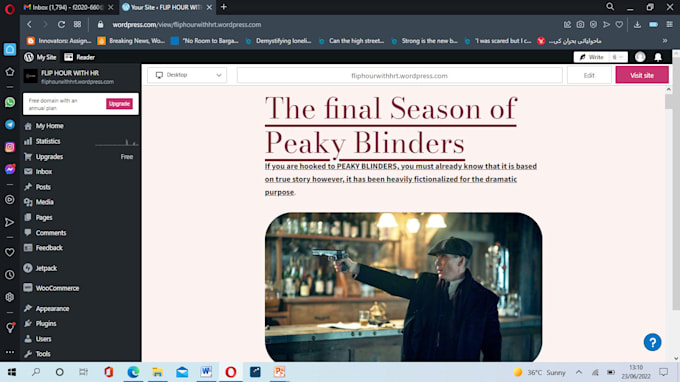Screen dimensions: 680x382
Task: Show more bookmarks chevron
Action: [664, 41]
